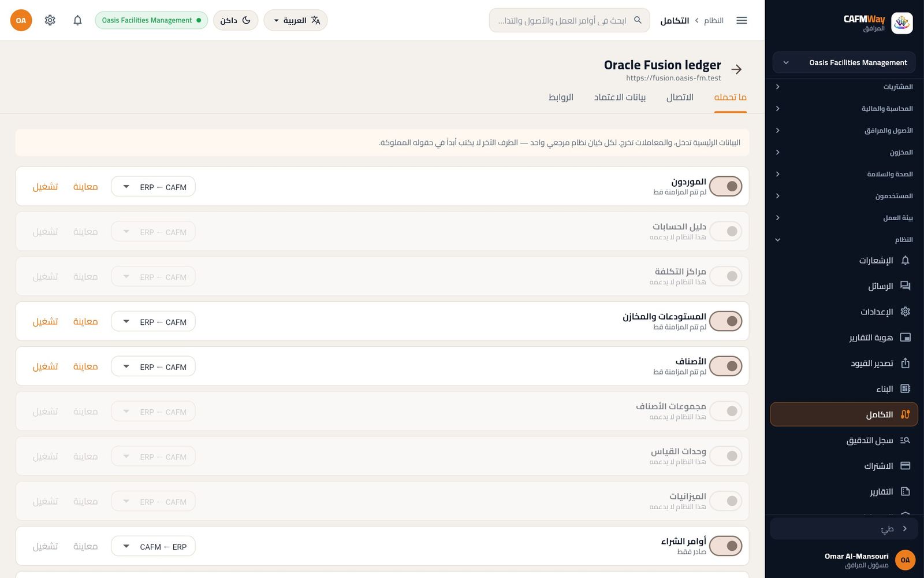The height and width of the screenshot is (578, 924).
Task: Open direction dropdown for الموردون row
Action: (x=153, y=187)
